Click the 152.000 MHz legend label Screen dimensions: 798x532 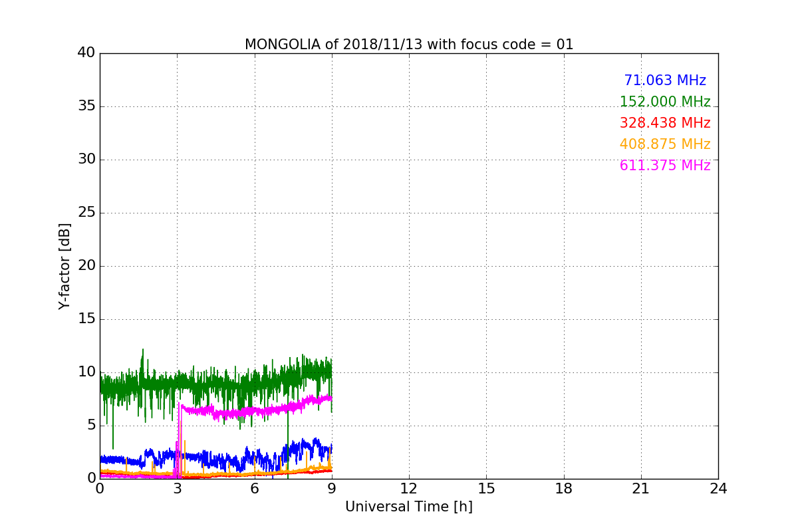(665, 102)
